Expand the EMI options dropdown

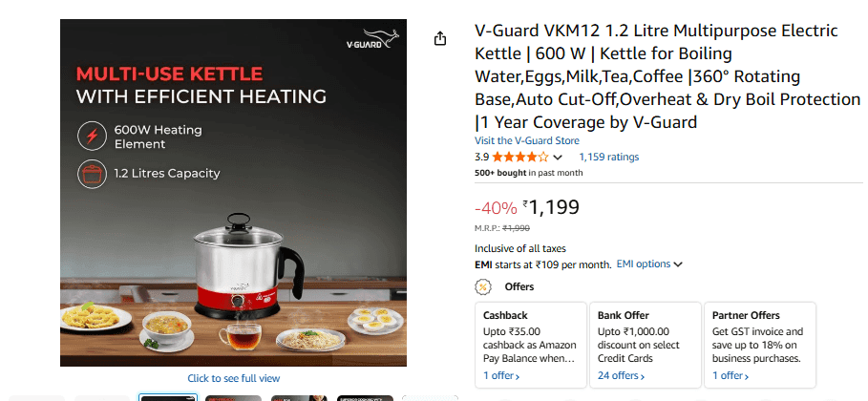[x=649, y=264]
